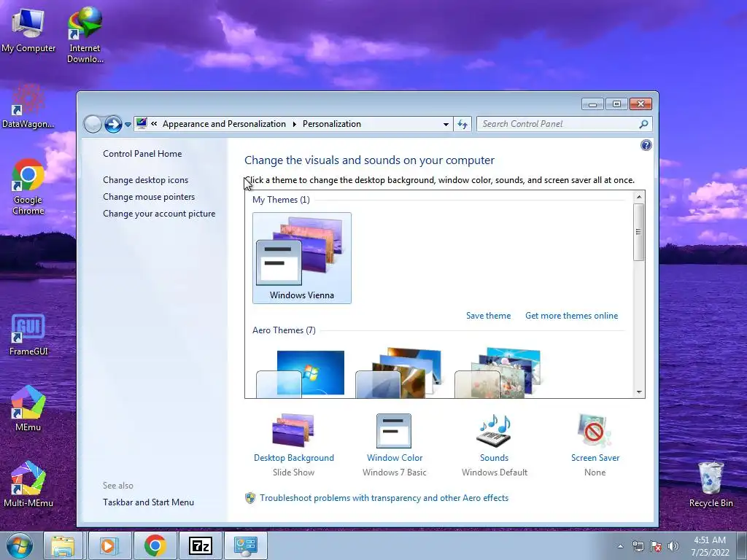The height and width of the screenshot is (560, 747).
Task: Click the Window Color text link
Action: [395, 458]
